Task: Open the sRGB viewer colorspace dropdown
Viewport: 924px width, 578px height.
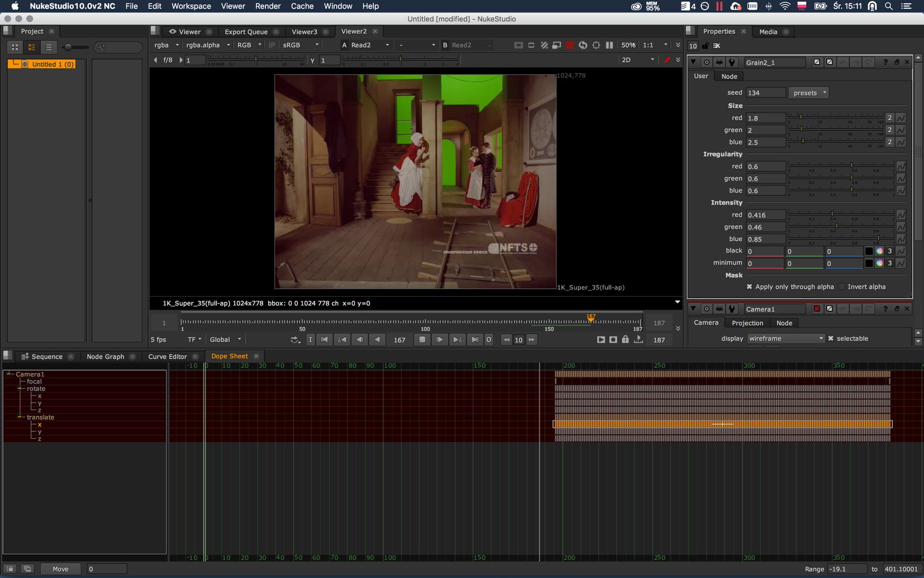Action: (x=301, y=45)
